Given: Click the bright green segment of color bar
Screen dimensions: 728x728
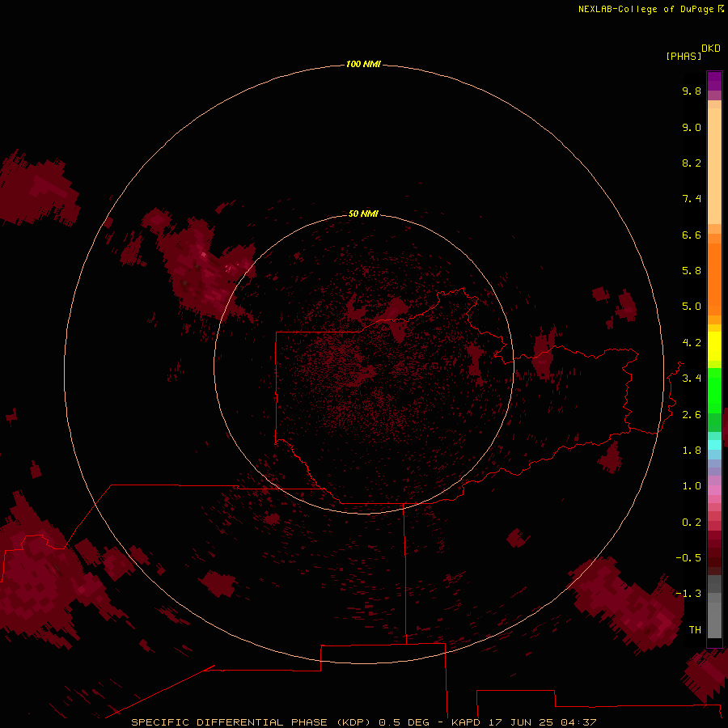Looking at the screenshot, I should pos(714,390).
